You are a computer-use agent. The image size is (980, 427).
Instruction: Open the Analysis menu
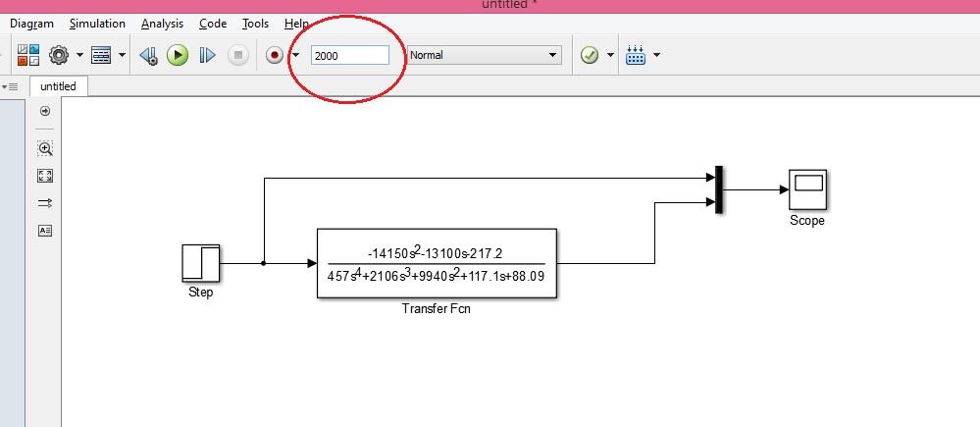coord(163,24)
